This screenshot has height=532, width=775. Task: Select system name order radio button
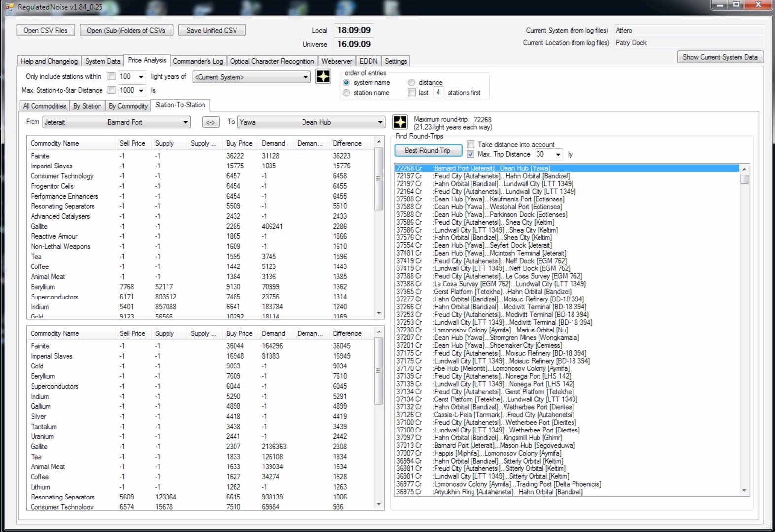(x=346, y=83)
